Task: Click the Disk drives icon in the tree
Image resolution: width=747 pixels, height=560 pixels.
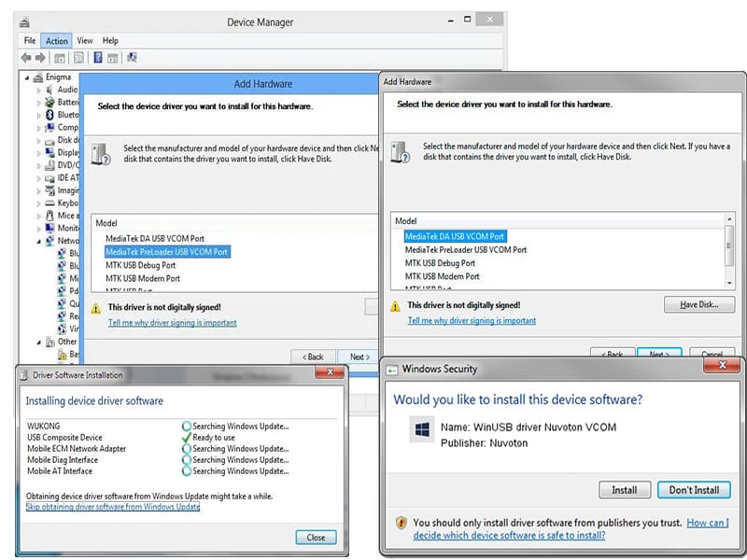Action: click(x=49, y=141)
